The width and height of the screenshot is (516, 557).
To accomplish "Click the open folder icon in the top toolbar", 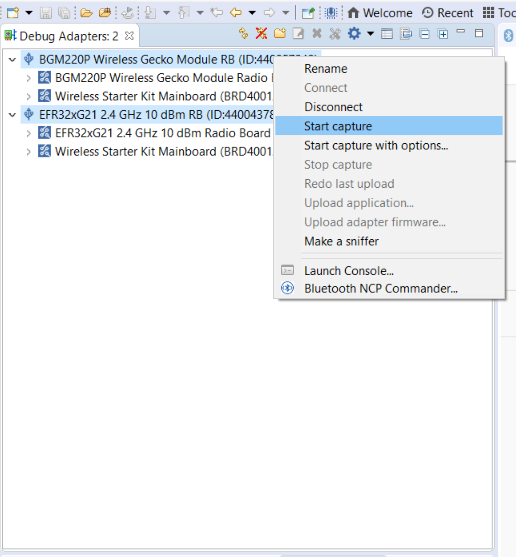I will coord(86,13).
